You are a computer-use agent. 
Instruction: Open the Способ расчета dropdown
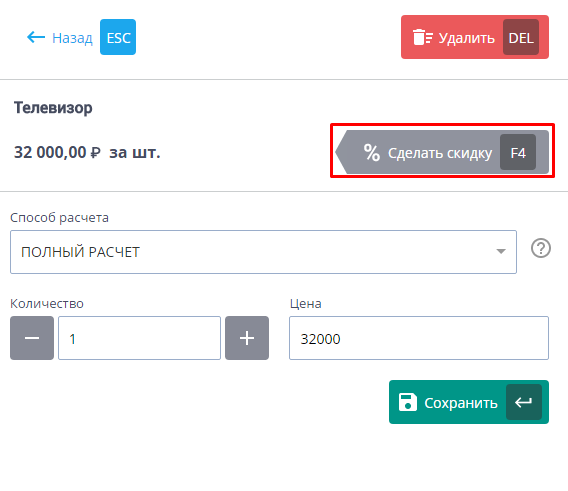click(x=263, y=252)
